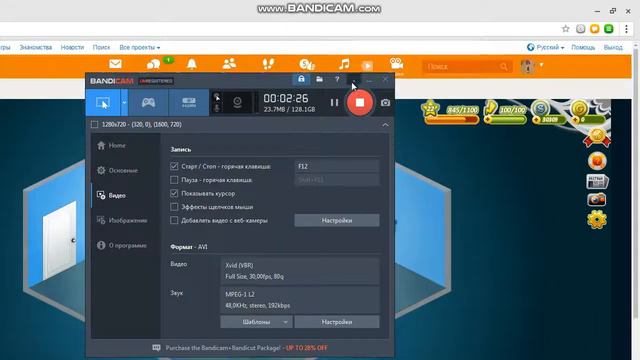Click game 845/1100 experience bar
640x360 pixels.
click(x=451, y=114)
